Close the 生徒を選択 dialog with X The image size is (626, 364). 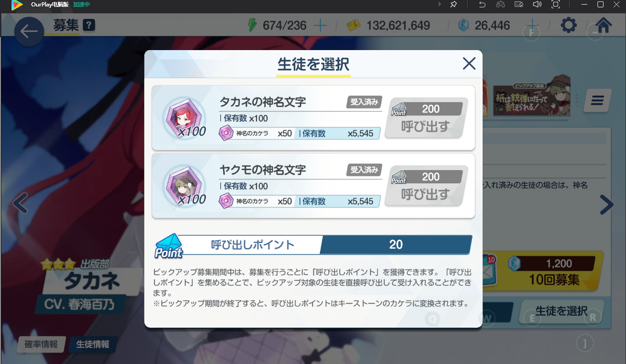(x=469, y=63)
